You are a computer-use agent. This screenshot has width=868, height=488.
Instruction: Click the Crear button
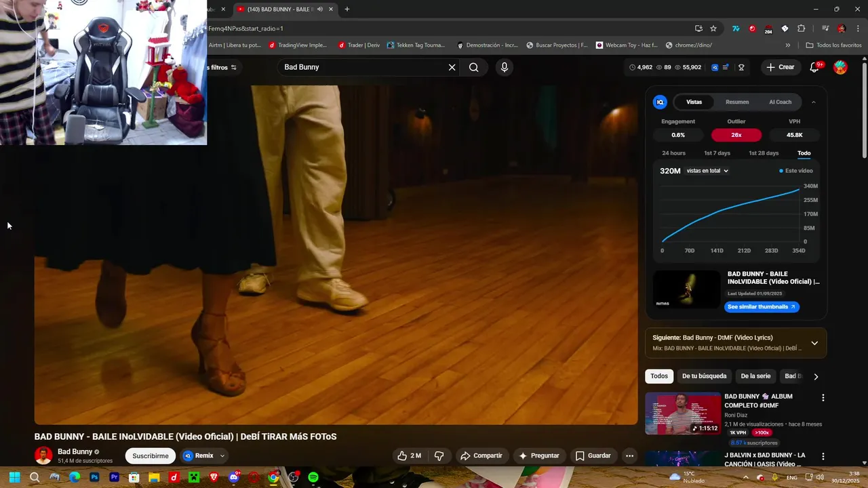(x=781, y=67)
